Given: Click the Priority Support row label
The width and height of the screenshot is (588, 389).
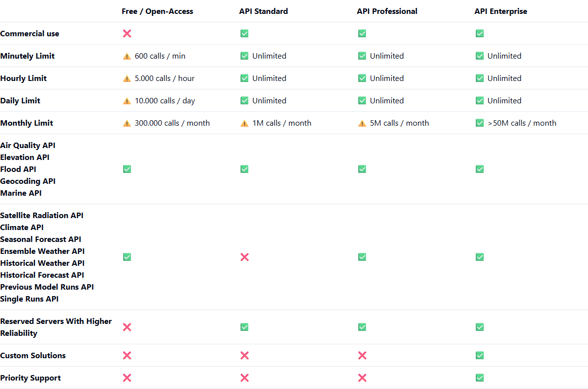Looking at the screenshot, I should [x=30, y=378].
